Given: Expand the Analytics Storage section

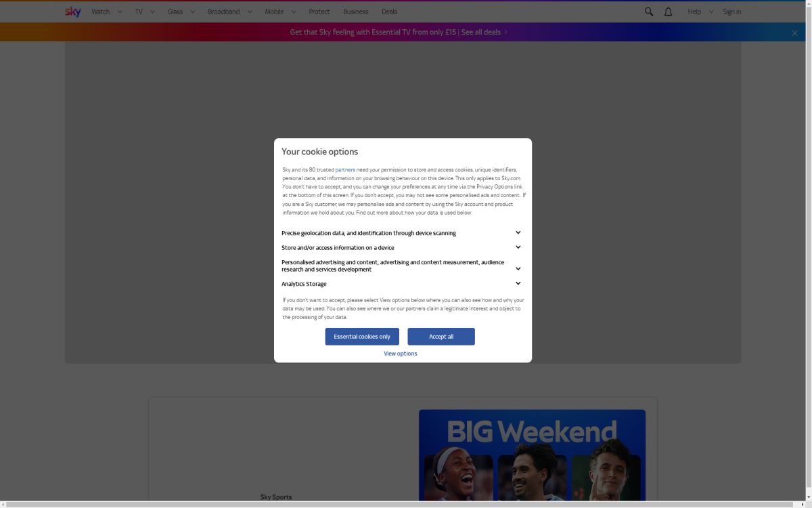Looking at the screenshot, I should coord(518,283).
